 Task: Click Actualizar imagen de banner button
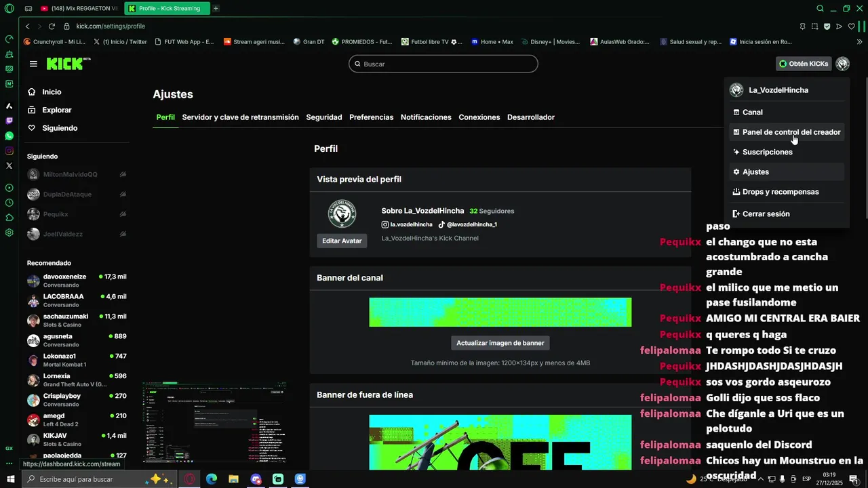point(500,343)
